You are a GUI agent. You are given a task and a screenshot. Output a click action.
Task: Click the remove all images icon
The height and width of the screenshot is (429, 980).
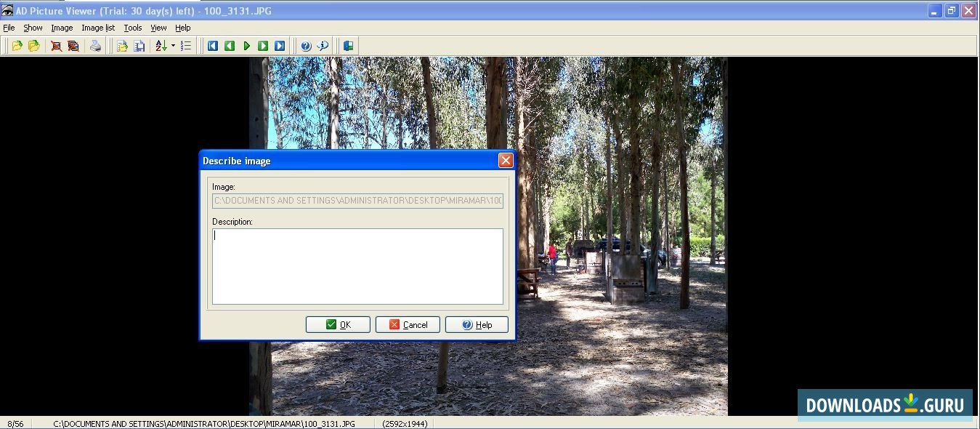click(x=73, y=46)
